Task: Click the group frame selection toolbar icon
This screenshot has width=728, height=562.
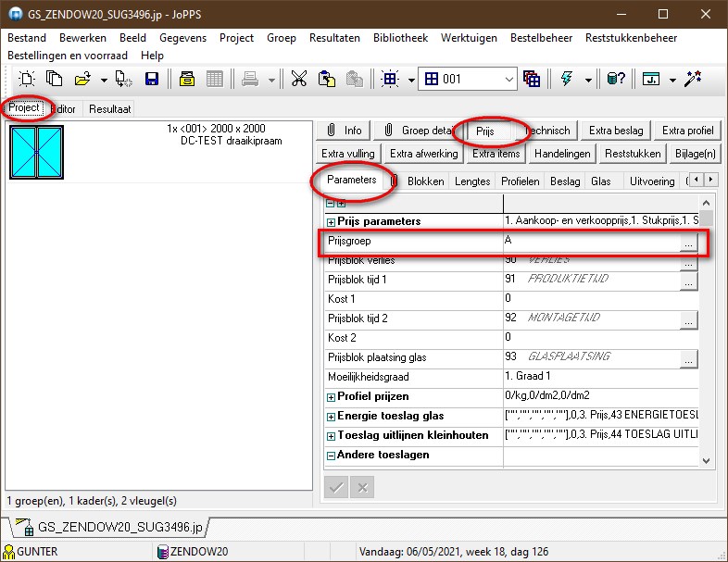Action: coord(390,79)
